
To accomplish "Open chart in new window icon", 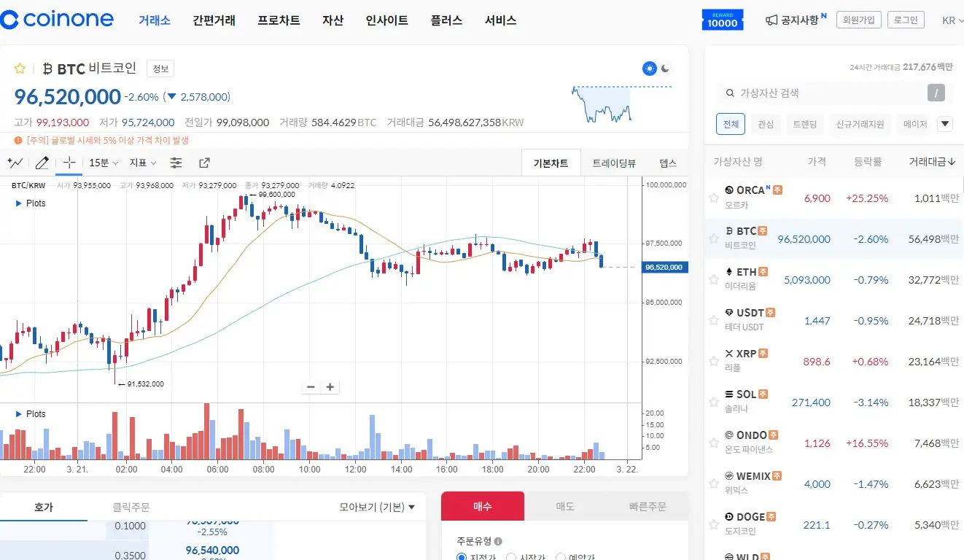I will [205, 163].
